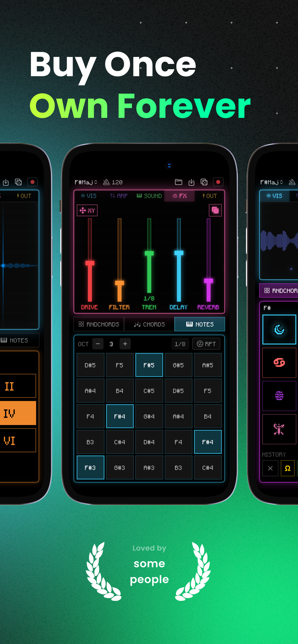Viewport: 298px width, 644px height.
Task: Select the FX tab
Action: [x=179, y=196]
